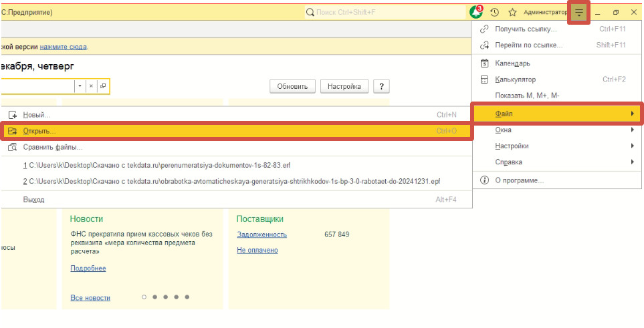Click the link icon beside Получить ссылку

pyautogui.click(x=484, y=29)
